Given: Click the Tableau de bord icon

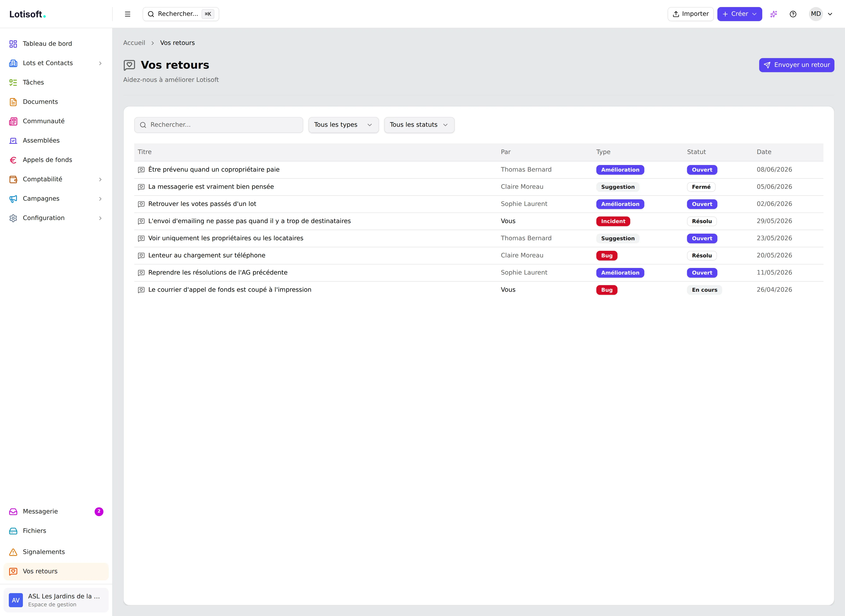Looking at the screenshot, I should [13, 44].
